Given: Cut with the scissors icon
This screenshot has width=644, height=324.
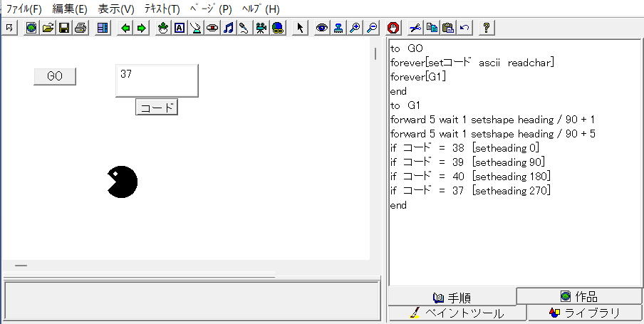Looking at the screenshot, I should [x=415, y=28].
